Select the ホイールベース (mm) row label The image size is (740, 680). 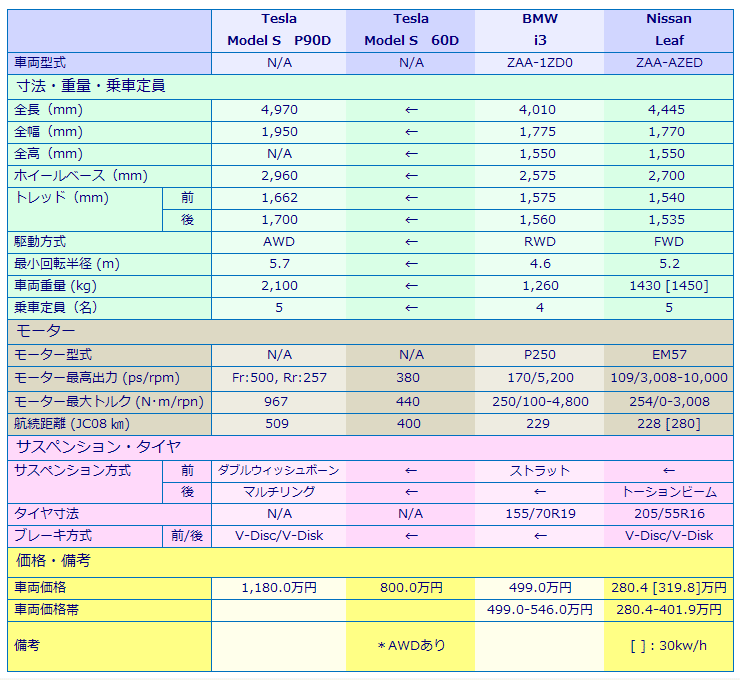coord(109,176)
